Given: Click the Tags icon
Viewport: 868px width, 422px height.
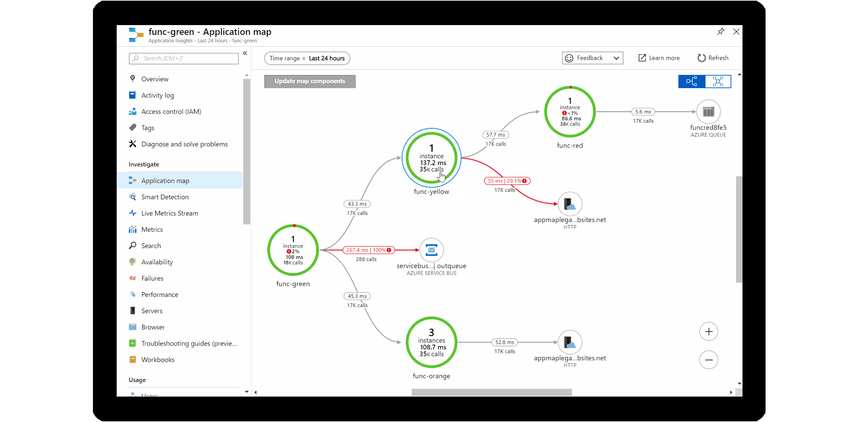Looking at the screenshot, I should (133, 127).
